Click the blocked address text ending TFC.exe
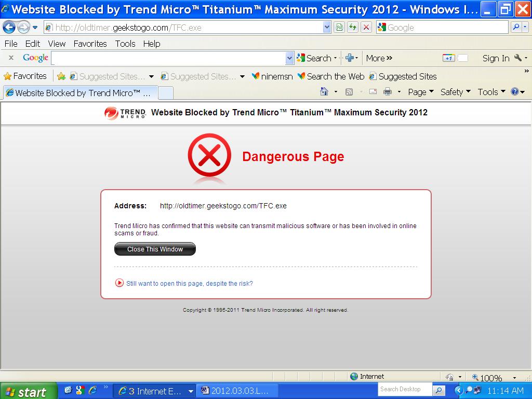The image size is (532, 399). (223, 206)
